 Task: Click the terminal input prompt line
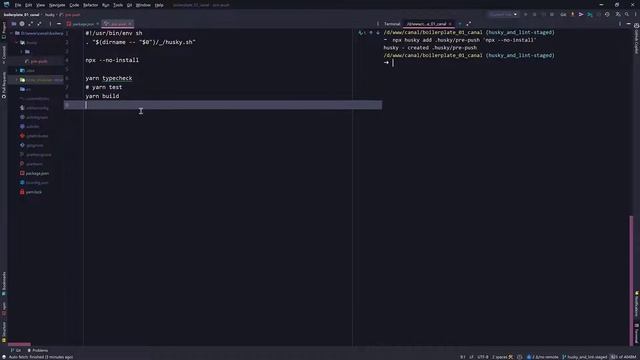(x=506, y=63)
